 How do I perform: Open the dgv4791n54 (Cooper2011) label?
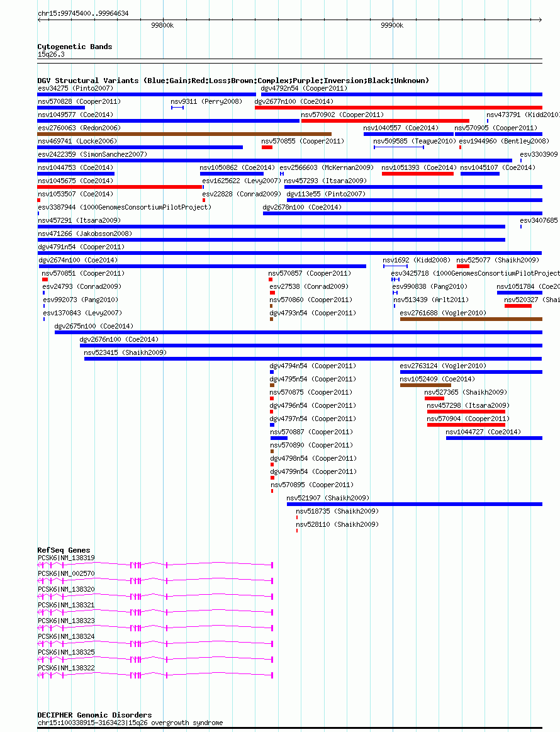81,247
